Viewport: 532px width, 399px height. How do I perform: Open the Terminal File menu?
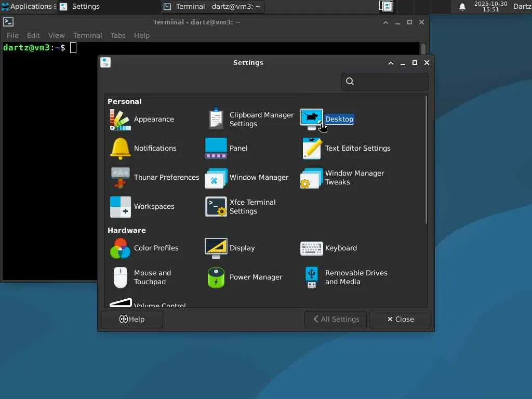tap(12, 35)
